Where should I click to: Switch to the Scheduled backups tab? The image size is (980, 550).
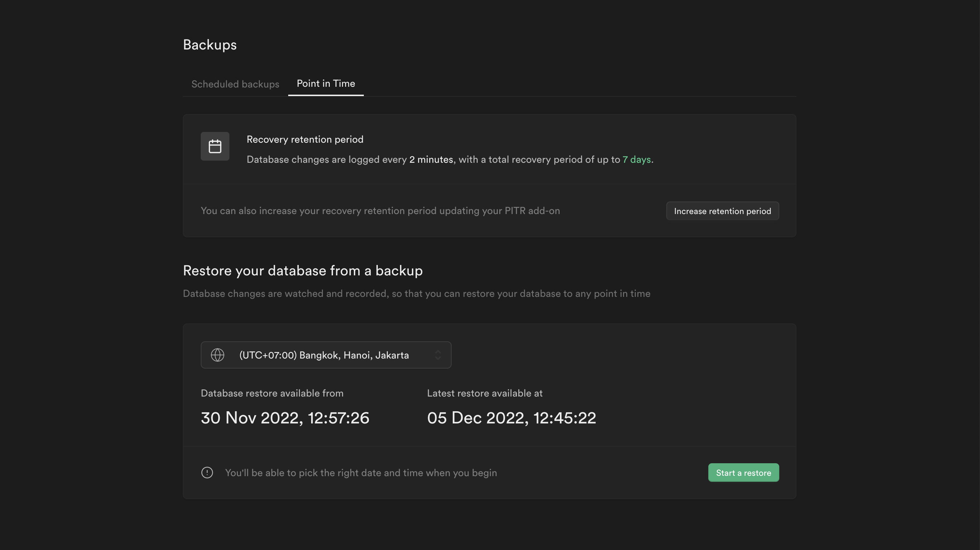point(235,84)
